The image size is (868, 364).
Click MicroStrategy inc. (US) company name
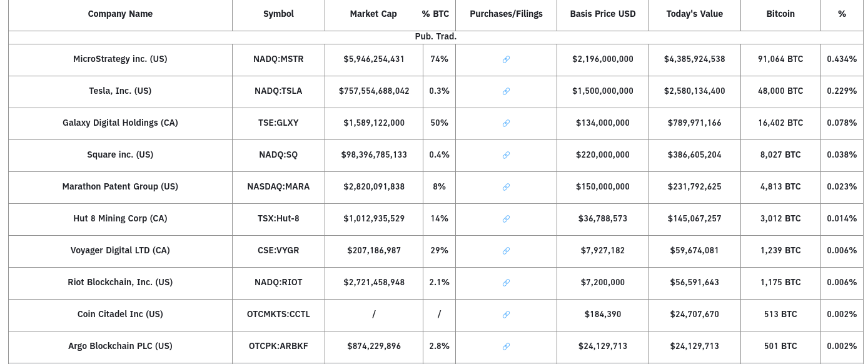click(x=120, y=59)
